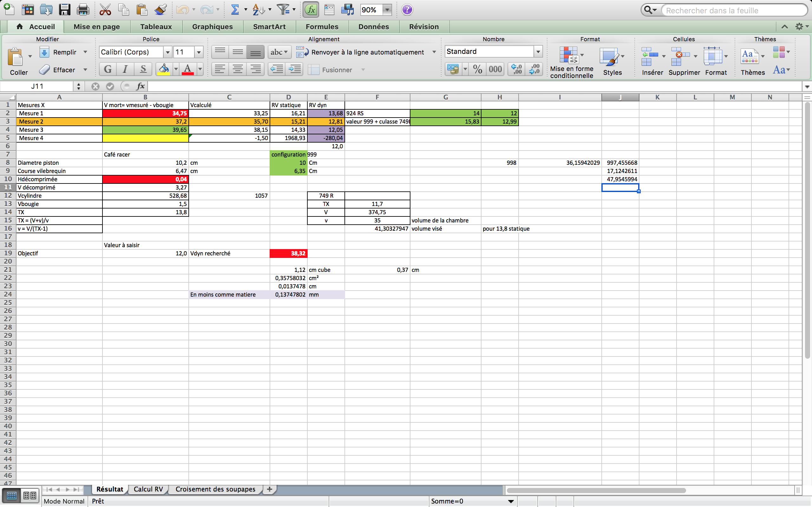The image size is (812, 507).
Task: Open the 90% zoom level dropdown
Action: (x=387, y=10)
